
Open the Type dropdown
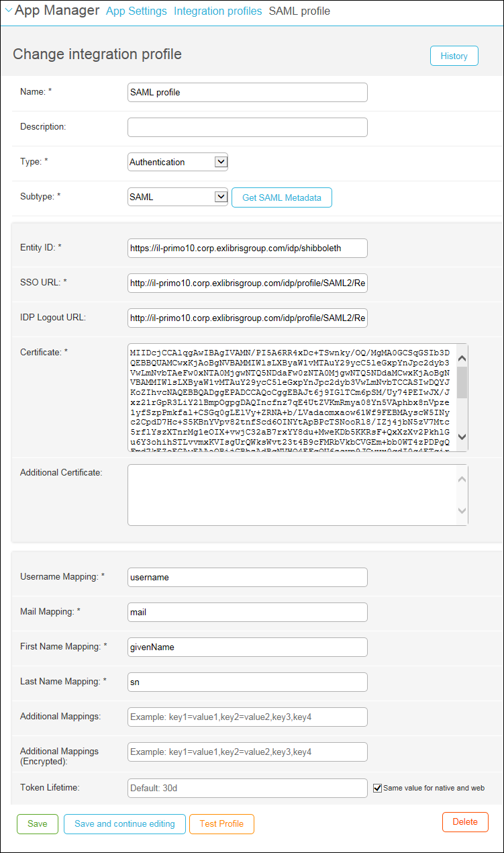tap(178, 162)
